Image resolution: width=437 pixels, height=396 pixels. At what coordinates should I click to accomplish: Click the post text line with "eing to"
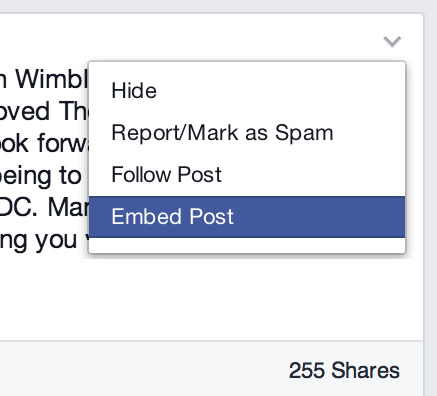click(41, 176)
